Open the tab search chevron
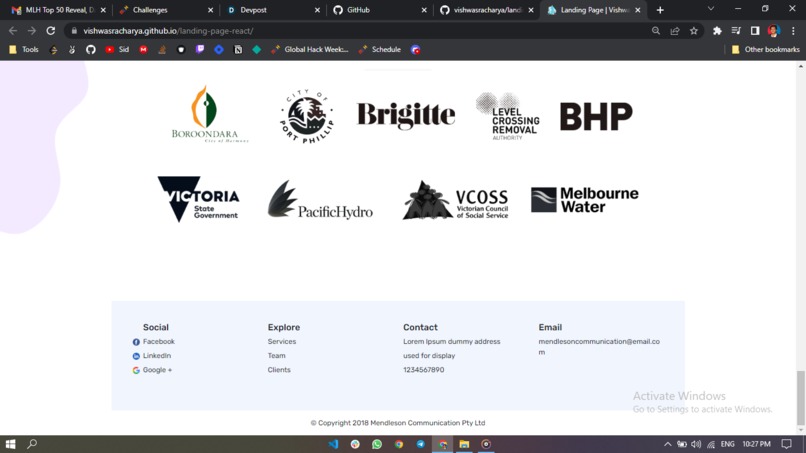Viewport: 806px width, 453px height. pyautogui.click(x=711, y=9)
